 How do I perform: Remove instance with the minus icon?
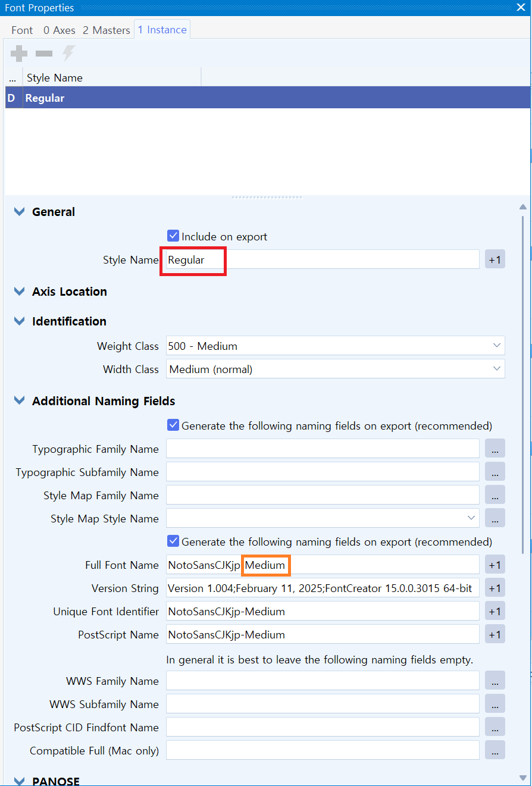pos(44,54)
